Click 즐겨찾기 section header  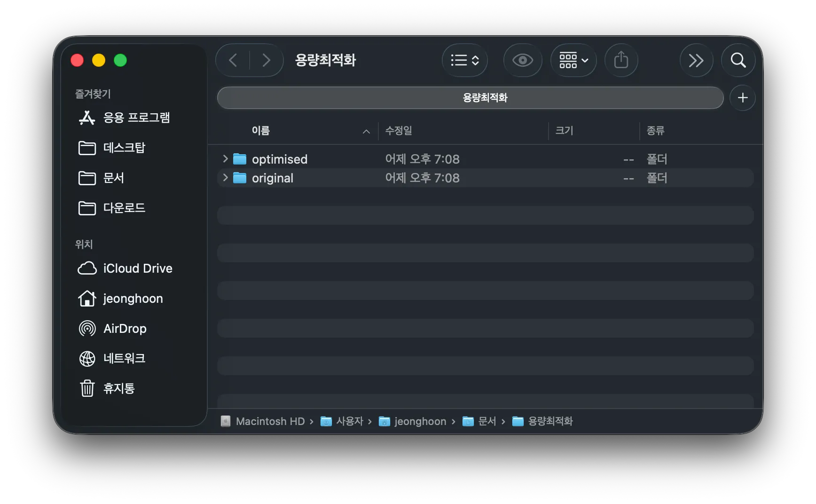pyautogui.click(x=93, y=94)
